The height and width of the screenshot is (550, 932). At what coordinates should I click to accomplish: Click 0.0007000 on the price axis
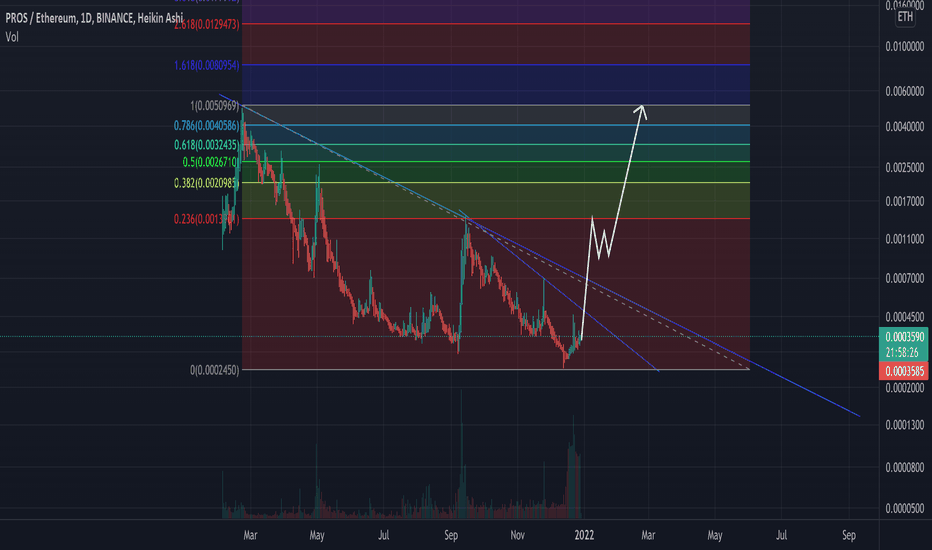905,279
